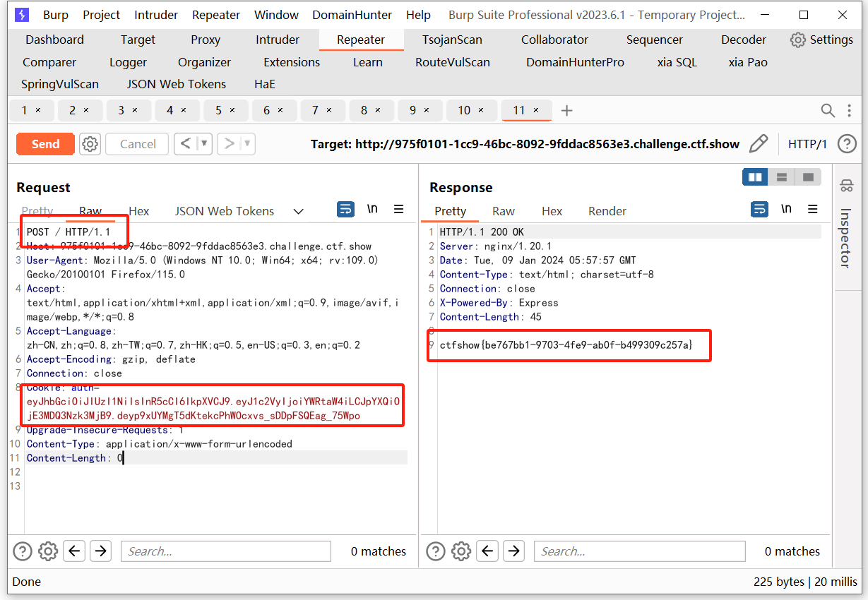
Task: Toggle non-printable chars \n in Response panel
Action: point(786,209)
